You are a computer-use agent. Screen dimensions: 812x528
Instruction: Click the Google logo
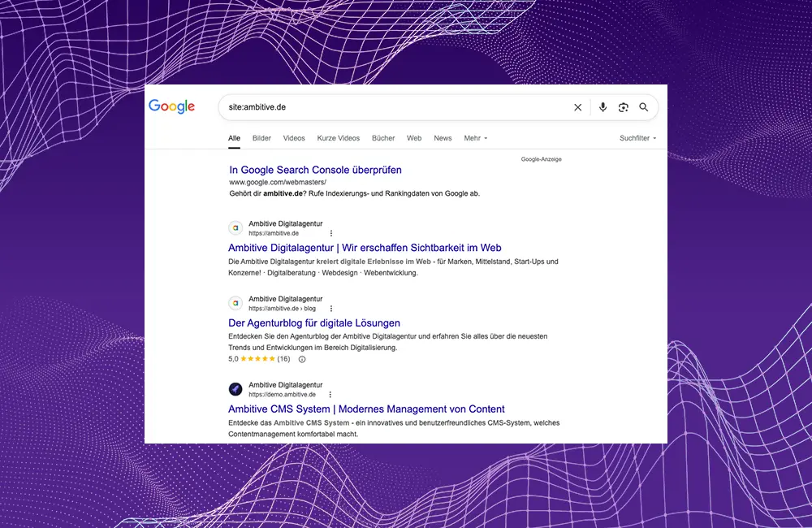pos(171,106)
